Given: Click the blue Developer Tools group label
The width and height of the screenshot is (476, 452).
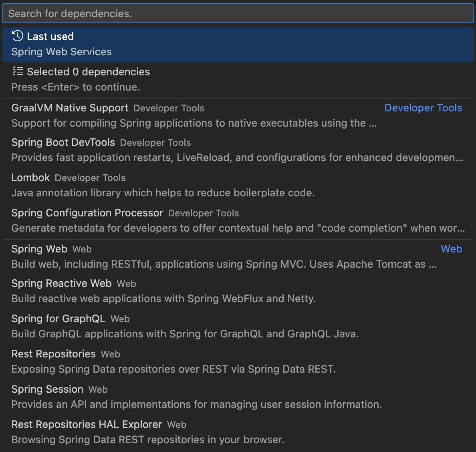Looking at the screenshot, I should click(423, 108).
